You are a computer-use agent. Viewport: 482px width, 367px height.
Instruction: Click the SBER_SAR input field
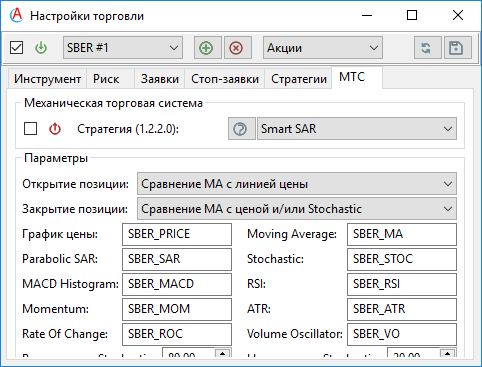[177, 259]
